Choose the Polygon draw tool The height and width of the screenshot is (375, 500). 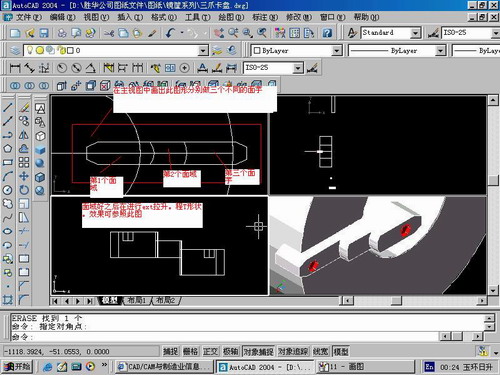click(x=8, y=149)
